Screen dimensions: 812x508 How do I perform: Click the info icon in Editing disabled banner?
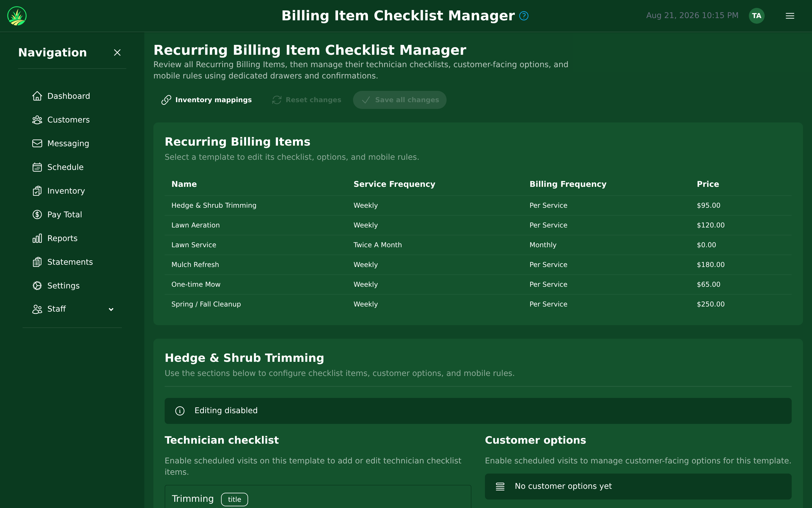tap(180, 411)
